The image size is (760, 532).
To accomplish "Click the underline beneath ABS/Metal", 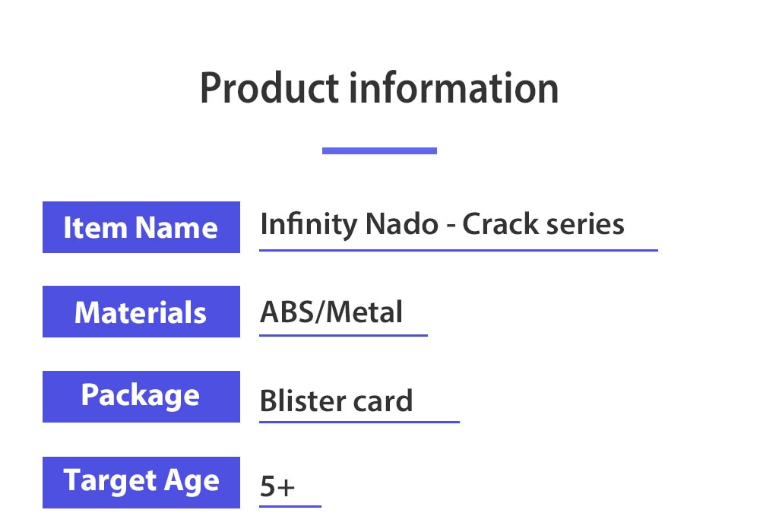I will coord(344,335).
